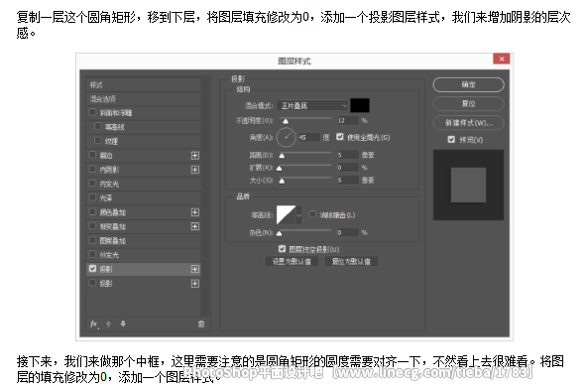Enable the 颜色叠加 checkbox
This screenshot has height=391, width=588.
(92, 212)
